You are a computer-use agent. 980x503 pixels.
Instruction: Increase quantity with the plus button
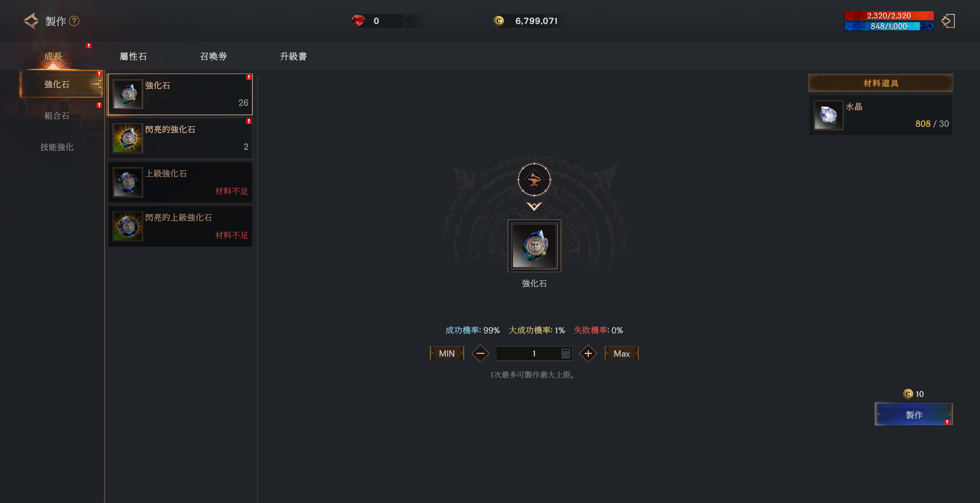click(588, 353)
